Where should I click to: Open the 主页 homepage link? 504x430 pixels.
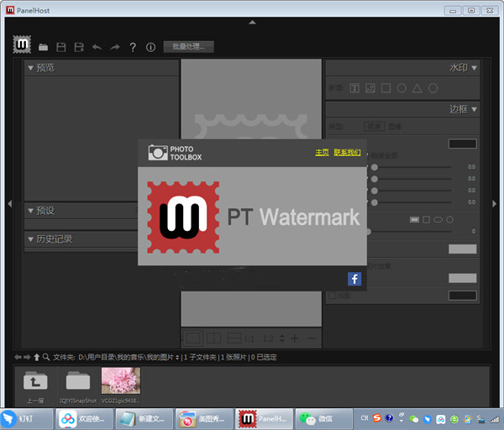coord(322,152)
